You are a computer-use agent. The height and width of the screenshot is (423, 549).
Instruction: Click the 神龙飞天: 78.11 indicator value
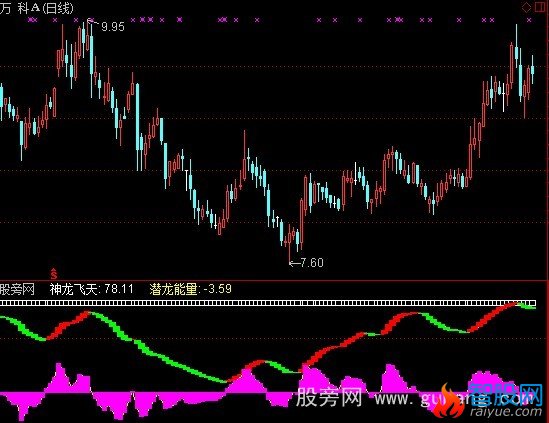click(91, 289)
